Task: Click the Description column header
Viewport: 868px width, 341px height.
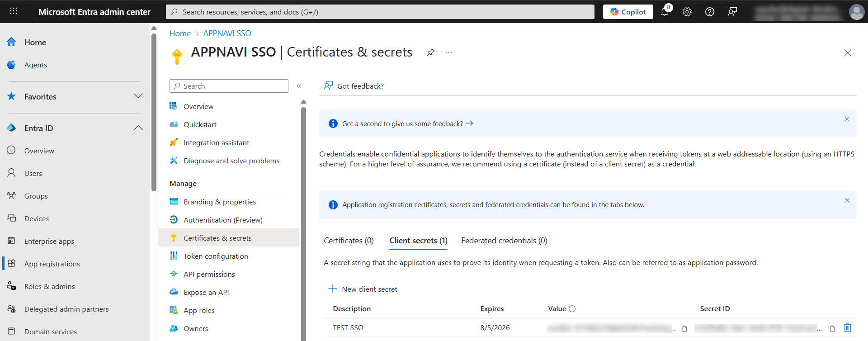Action: pyautogui.click(x=352, y=308)
